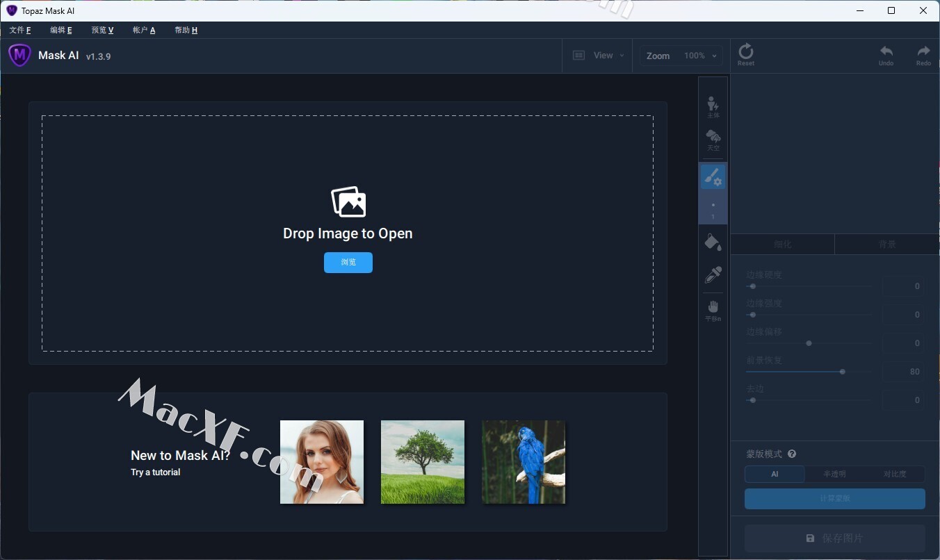Select the 主体 auto-detect subject tool
This screenshot has height=560, width=940.
click(x=713, y=107)
